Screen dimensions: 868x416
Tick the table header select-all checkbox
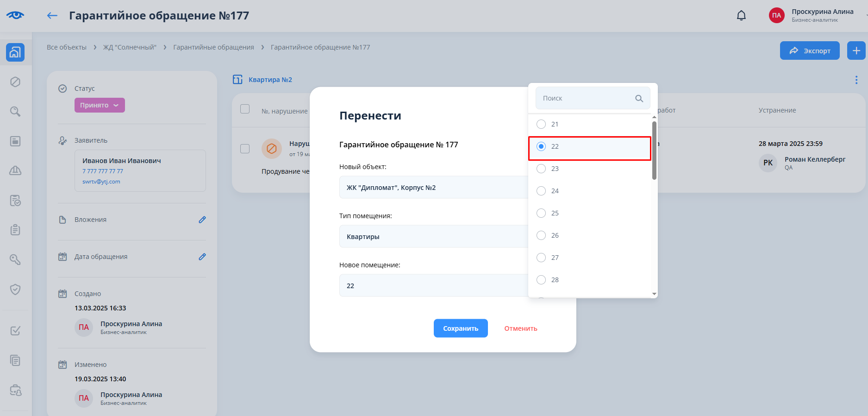coord(245,109)
